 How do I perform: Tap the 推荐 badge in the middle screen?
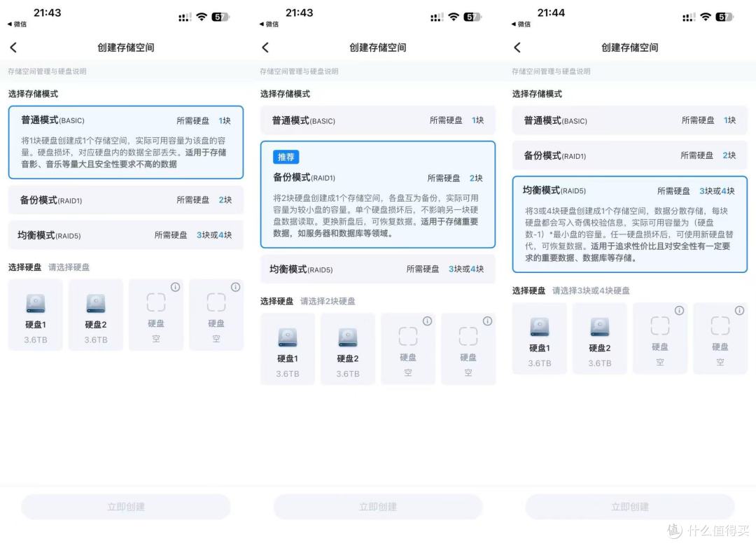tap(286, 157)
